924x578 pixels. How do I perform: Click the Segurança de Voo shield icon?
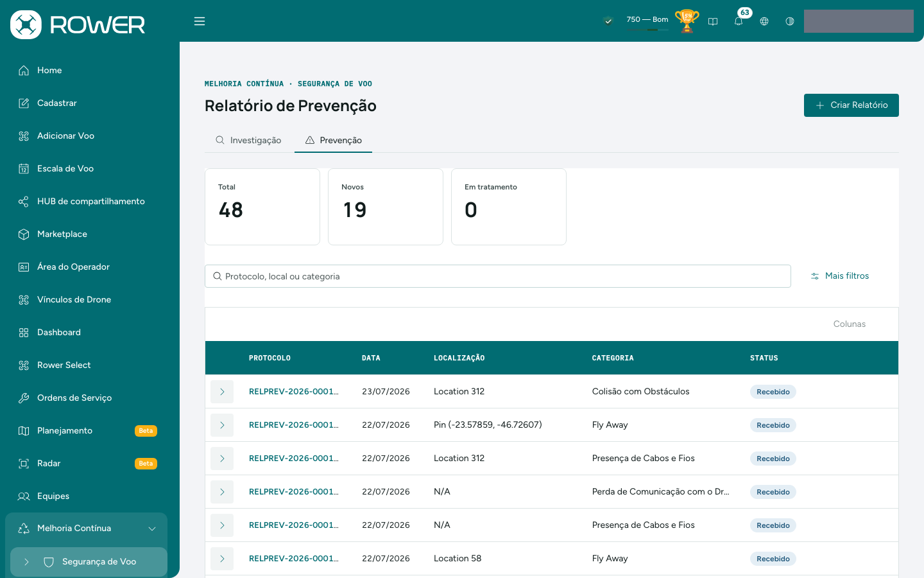click(49, 562)
